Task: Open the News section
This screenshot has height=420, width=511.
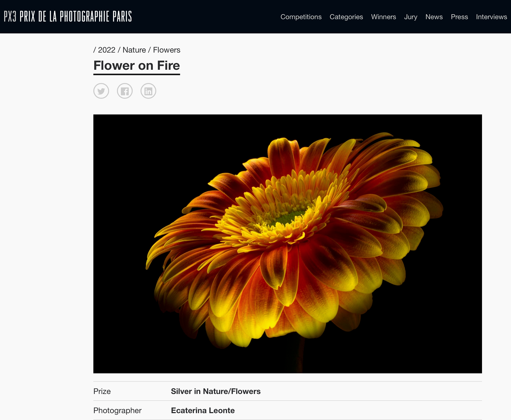Action: (434, 17)
